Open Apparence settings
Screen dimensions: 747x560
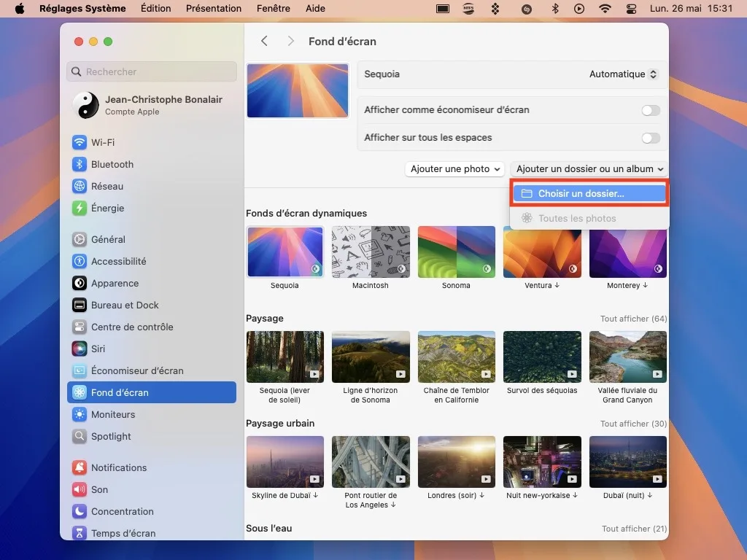coord(152,283)
